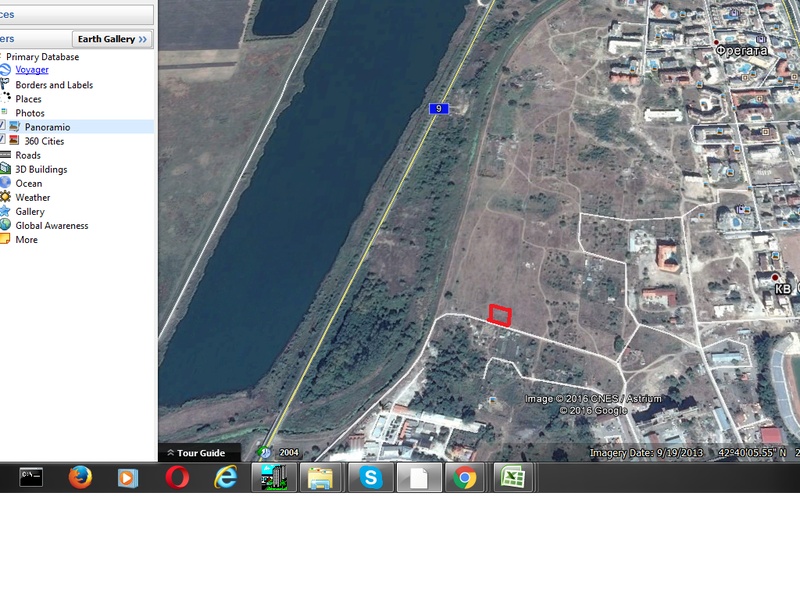Click the More layer folder icon

[6, 239]
